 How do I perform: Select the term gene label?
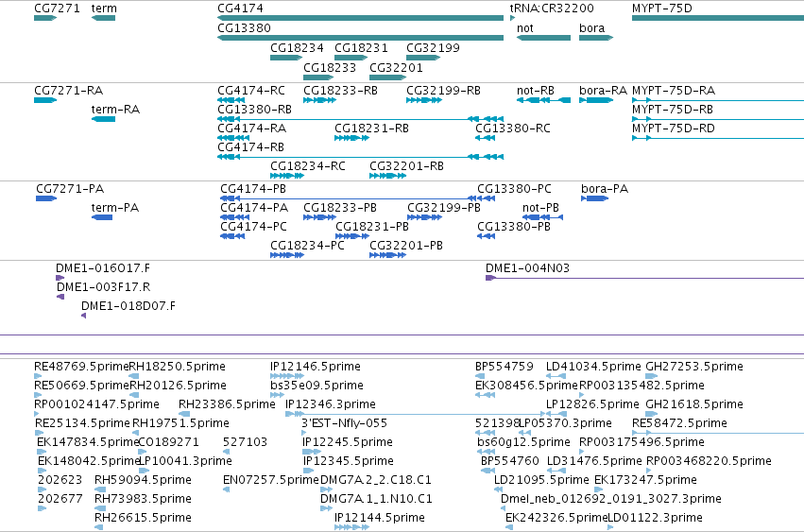[x=104, y=9]
